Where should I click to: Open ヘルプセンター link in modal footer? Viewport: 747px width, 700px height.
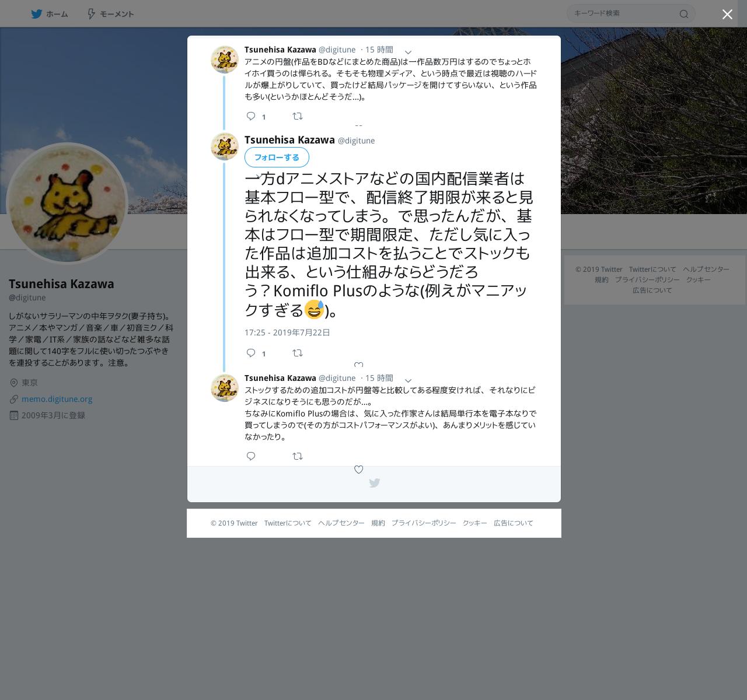(341, 523)
